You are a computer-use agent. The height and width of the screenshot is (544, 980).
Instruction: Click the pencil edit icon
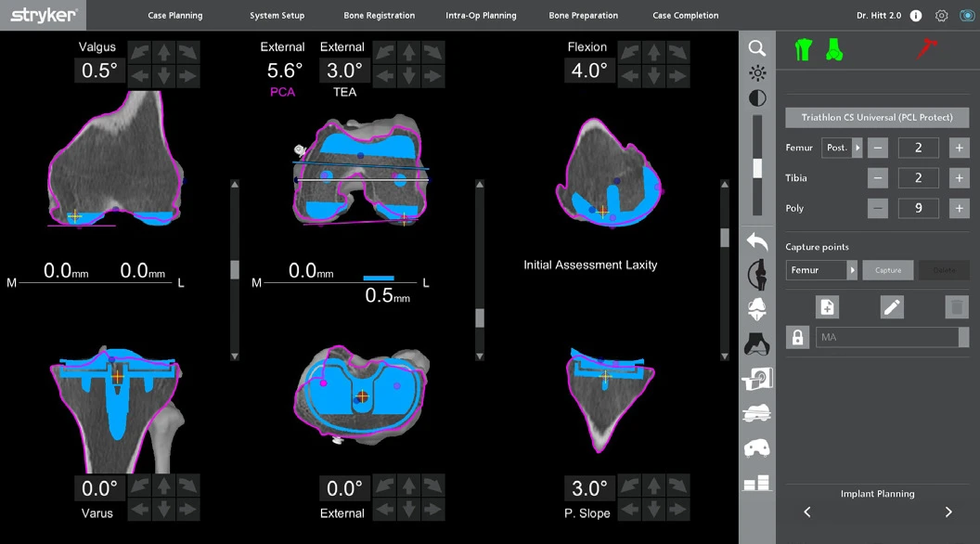click(x=892, y=307)
